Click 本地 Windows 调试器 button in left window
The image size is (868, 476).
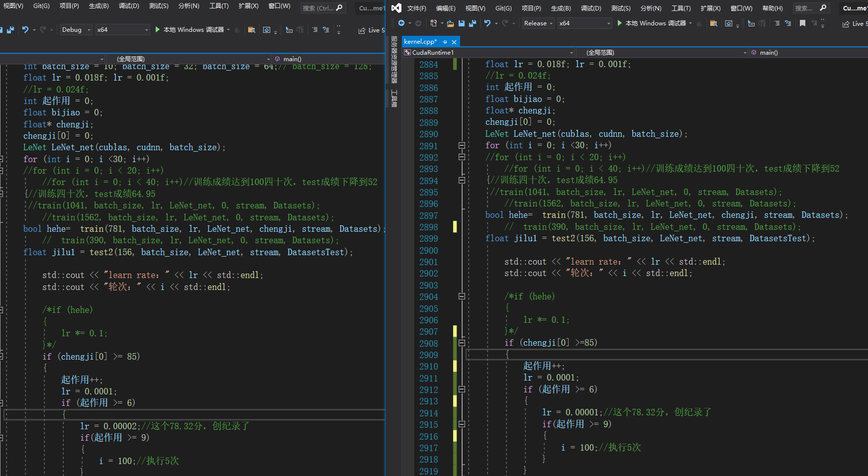[193, 30]
